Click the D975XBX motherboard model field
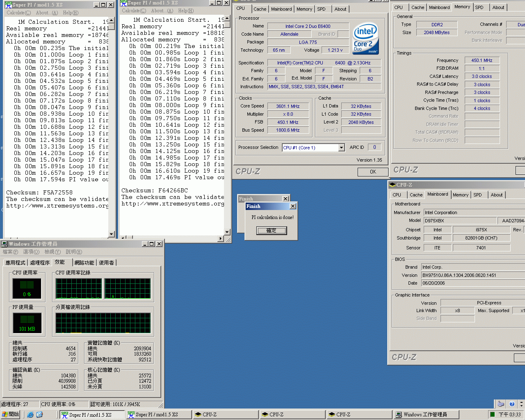 pyautogui.click(x=459, y=221)
